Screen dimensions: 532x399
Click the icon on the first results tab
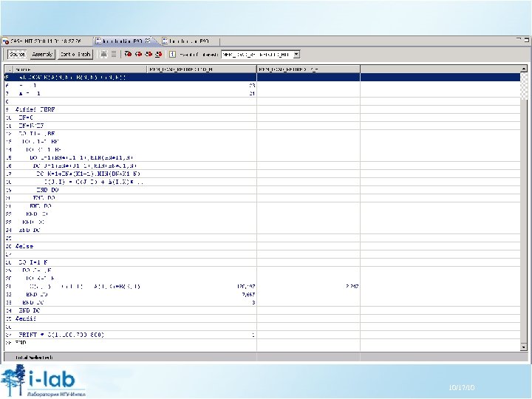[6, 41]
